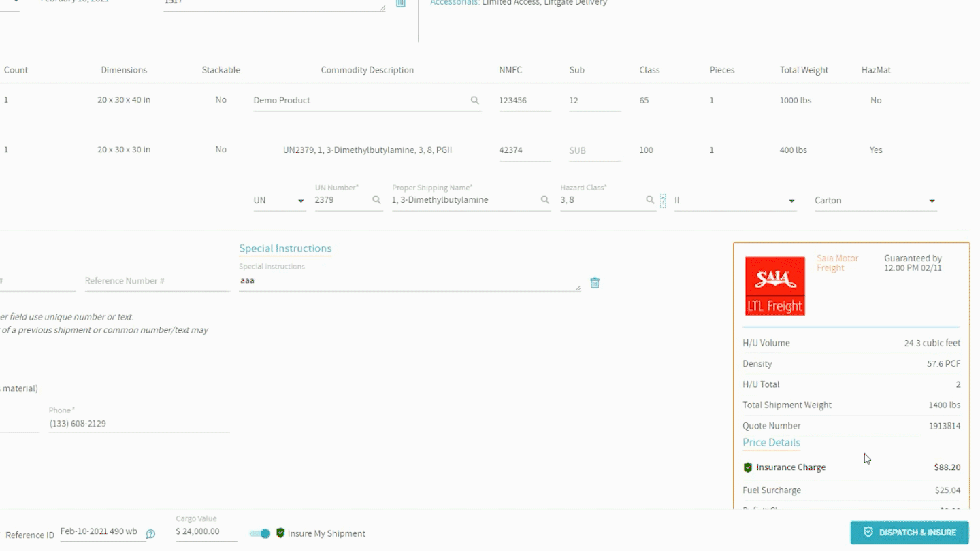Viewport: 980px width, 551px height.
Task: Click the 1000 lbs total weight cell
Action: 796,100
